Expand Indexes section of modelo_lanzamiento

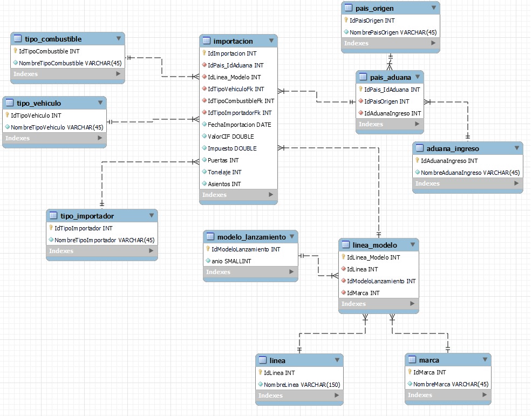tap(292, 272)
